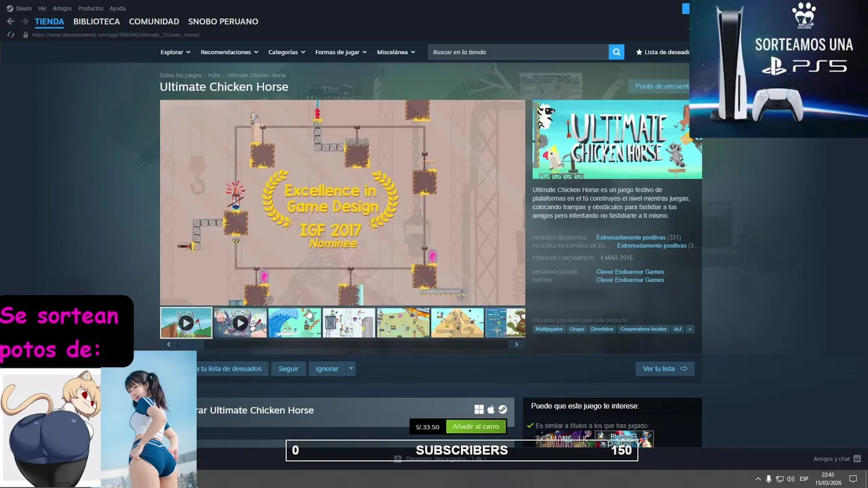
Task: Open the Amigos menu
Action: click(x=62, y=8)
